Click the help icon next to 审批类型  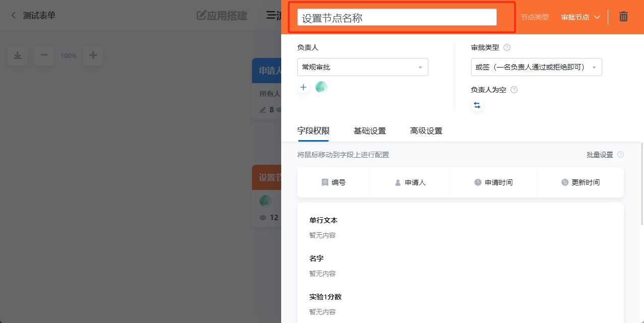507,47
